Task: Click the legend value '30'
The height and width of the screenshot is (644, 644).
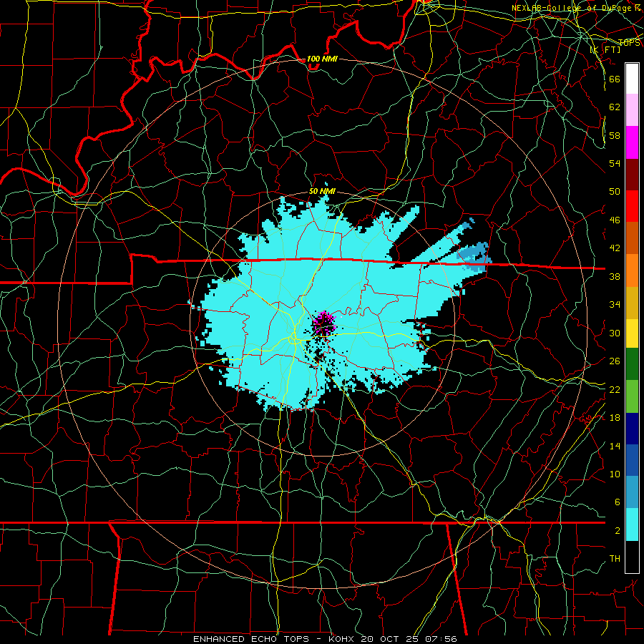Action: (x=615, y=333)
